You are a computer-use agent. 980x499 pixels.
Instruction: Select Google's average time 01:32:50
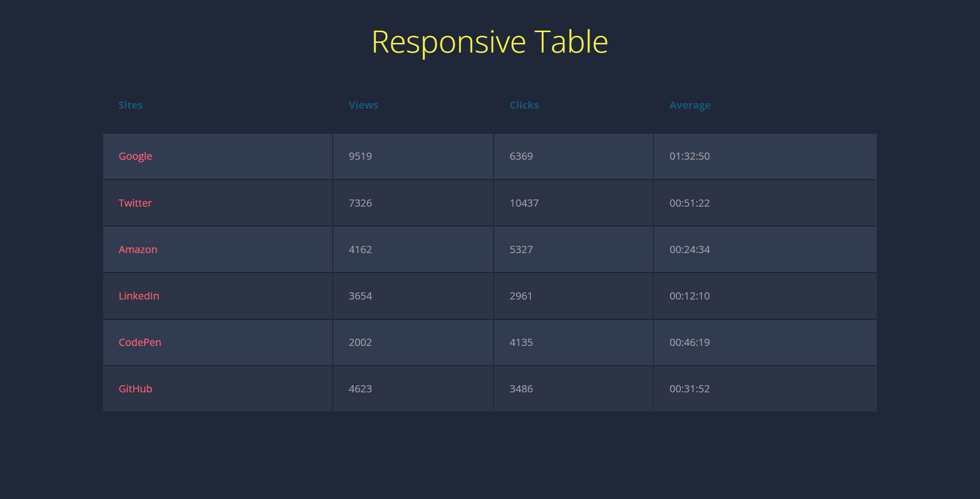[x=690, y=156]
